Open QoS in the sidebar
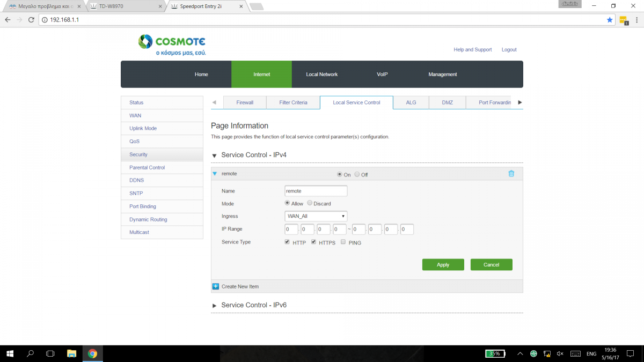644x362 pixels. [162, 142]
